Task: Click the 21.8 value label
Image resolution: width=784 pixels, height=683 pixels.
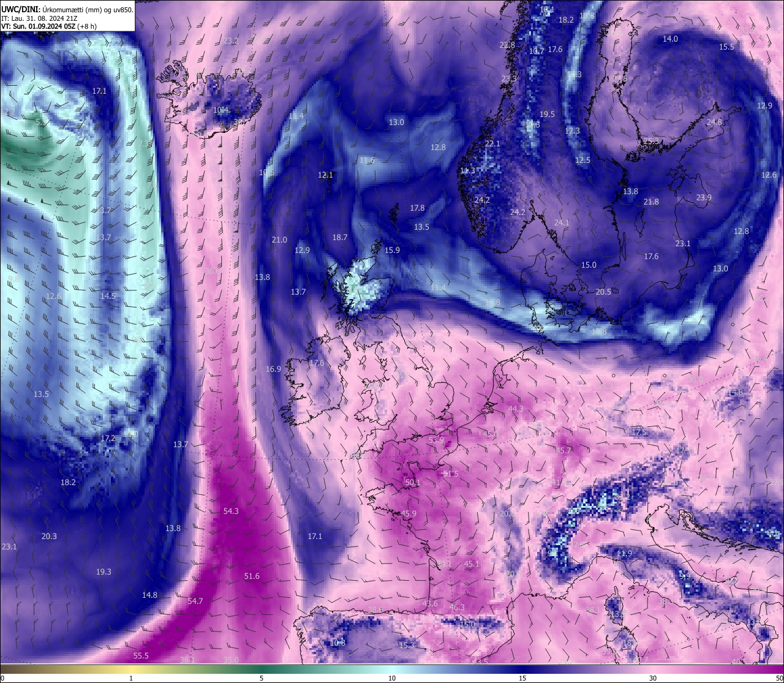Action: click(651, 202)
